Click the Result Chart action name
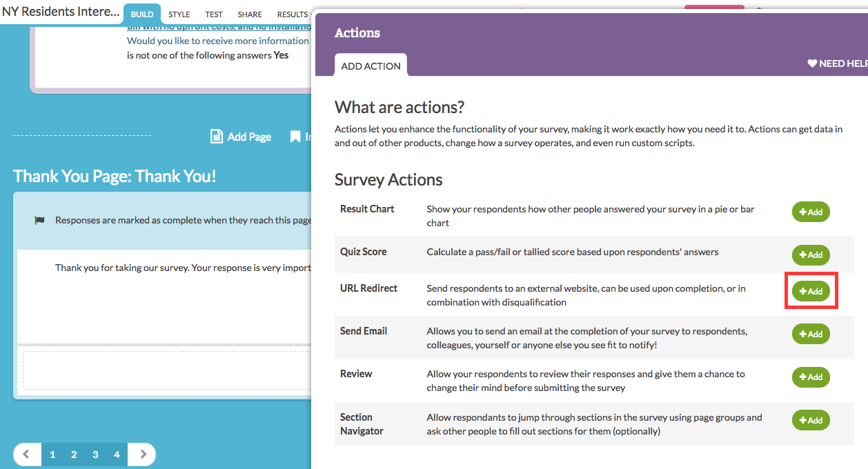 point(367,209)
